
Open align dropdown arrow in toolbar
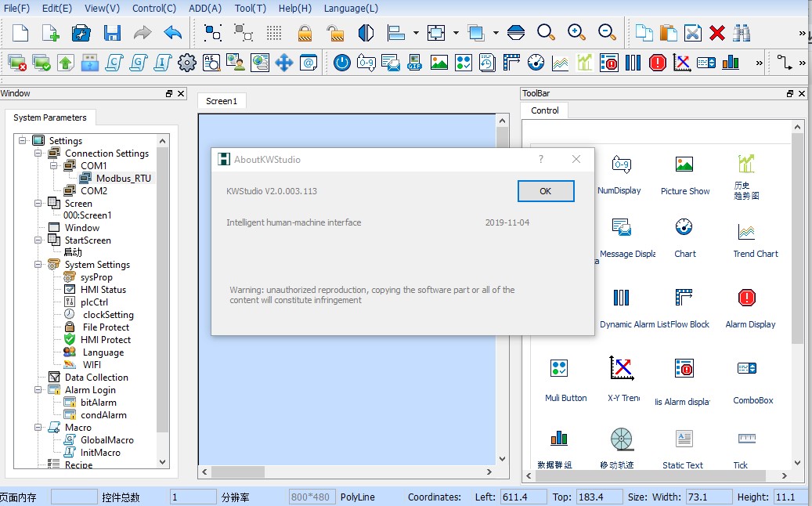[416, 33]
